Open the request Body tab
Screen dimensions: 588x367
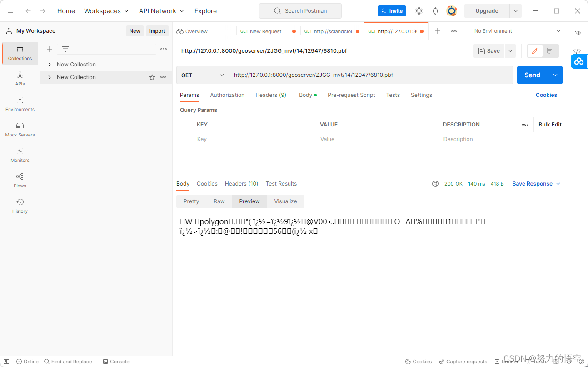tap(308, 95)
